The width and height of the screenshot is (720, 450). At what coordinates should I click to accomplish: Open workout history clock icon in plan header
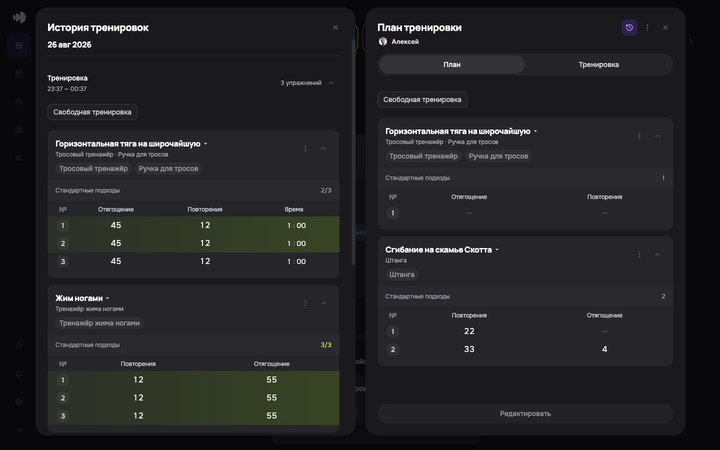click(629, 28)
